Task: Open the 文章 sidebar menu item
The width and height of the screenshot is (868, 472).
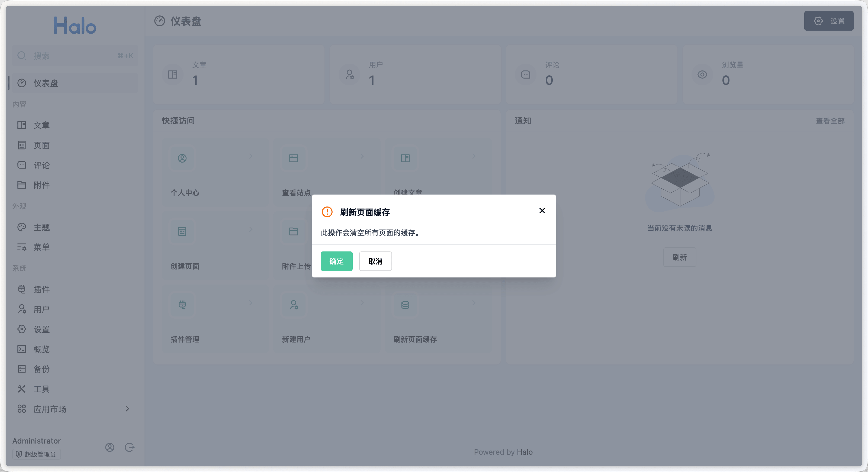Action: (41, 125)
